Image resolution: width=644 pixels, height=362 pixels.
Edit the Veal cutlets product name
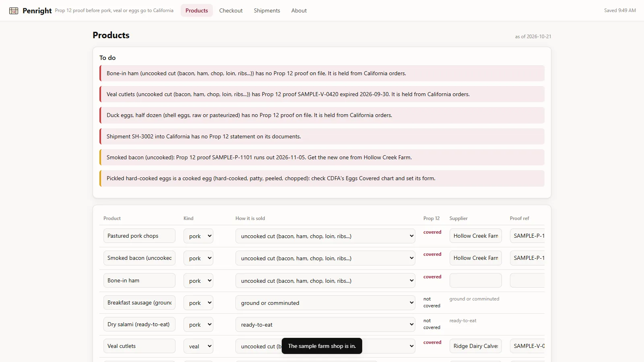[x=139, y=346]
